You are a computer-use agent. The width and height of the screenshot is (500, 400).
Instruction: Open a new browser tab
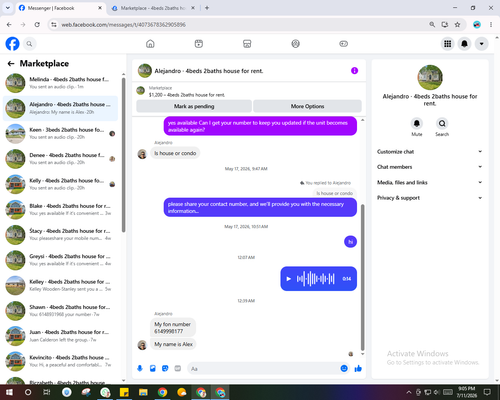[x=207, y=8]
